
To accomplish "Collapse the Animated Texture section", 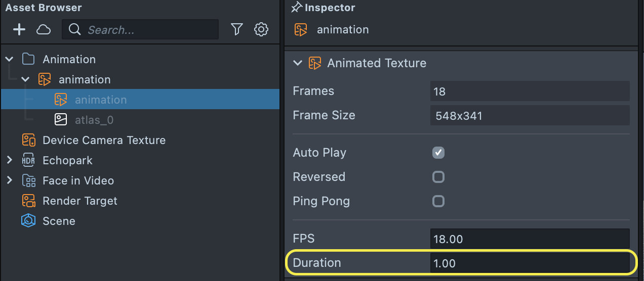I will click(298, 63).
